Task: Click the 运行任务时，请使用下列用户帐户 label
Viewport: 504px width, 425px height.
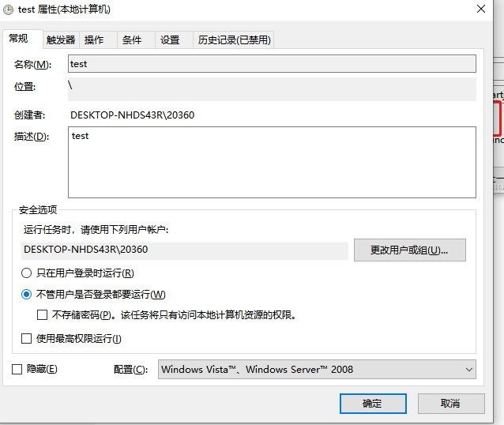Action: 96,230
